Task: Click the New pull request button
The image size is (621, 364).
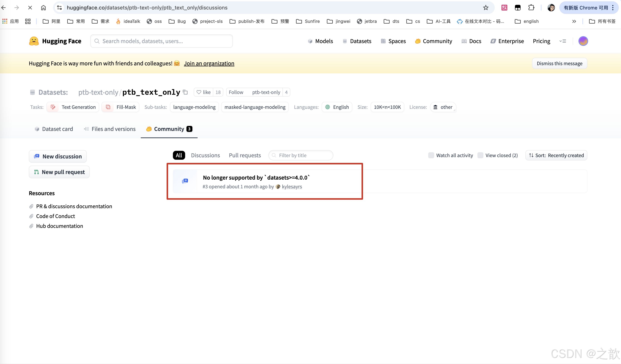Action: tap(59, 172)
